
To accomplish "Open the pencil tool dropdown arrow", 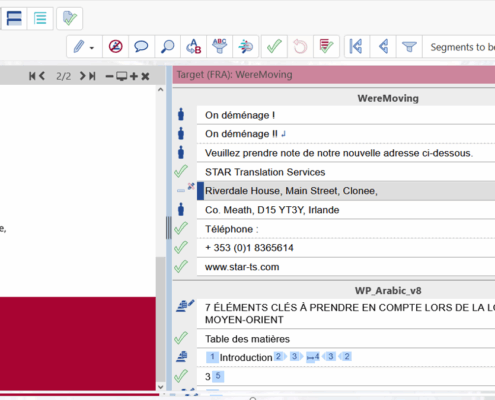I will pyautogui.click(x=92, y=48).
